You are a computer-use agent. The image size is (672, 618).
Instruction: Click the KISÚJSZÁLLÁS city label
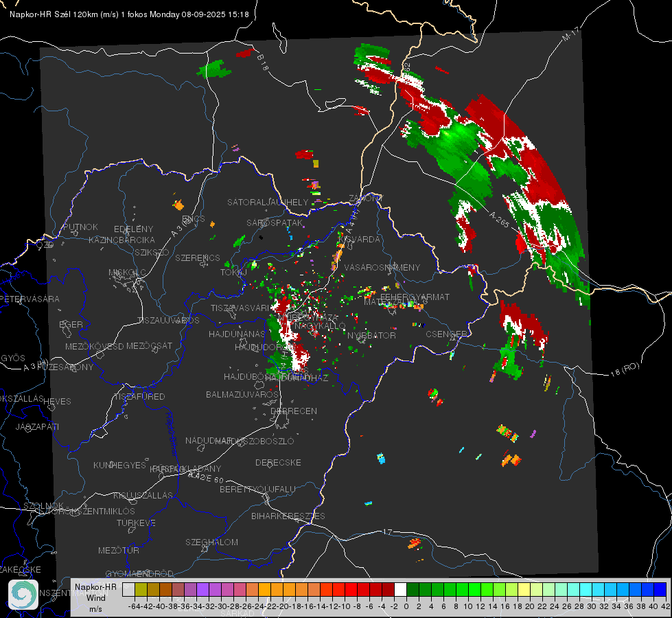point(143,495)
